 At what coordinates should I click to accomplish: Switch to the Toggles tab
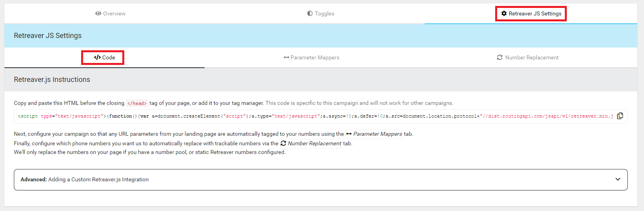(x=321, y=13)
